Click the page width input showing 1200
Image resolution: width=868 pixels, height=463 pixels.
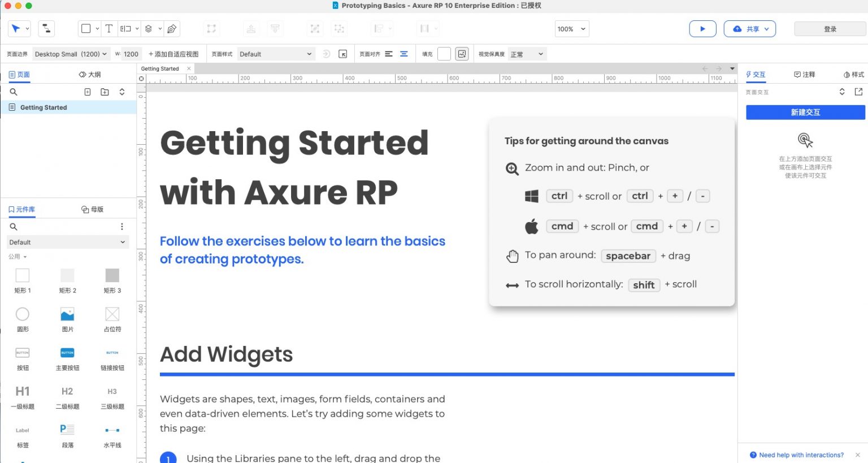coord(131,54)
